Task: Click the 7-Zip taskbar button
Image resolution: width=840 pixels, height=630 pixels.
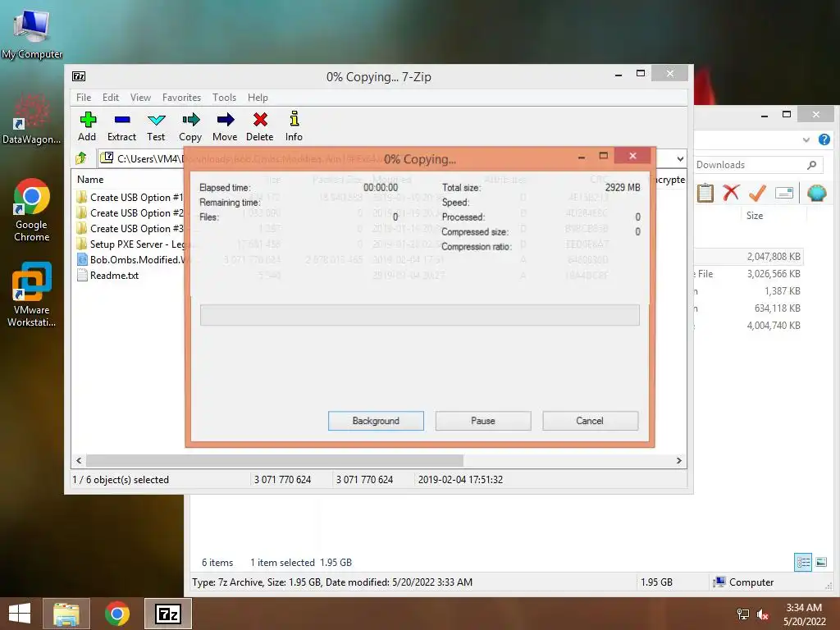Action: (167, 614)
